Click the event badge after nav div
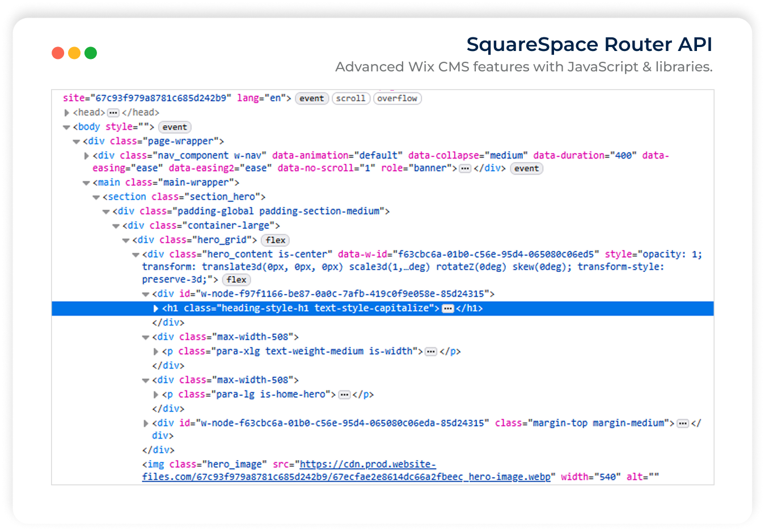Image resolution: width=765 pixels, height=532 pixels. click(527, 169)
